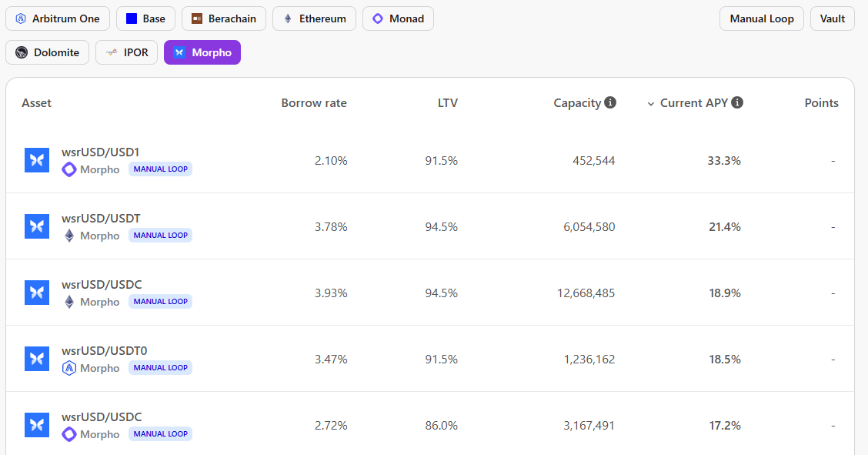Click MANUAL LOOP badge in wsrUSD/USDT row
868x455 pixels.
[161, 236]
